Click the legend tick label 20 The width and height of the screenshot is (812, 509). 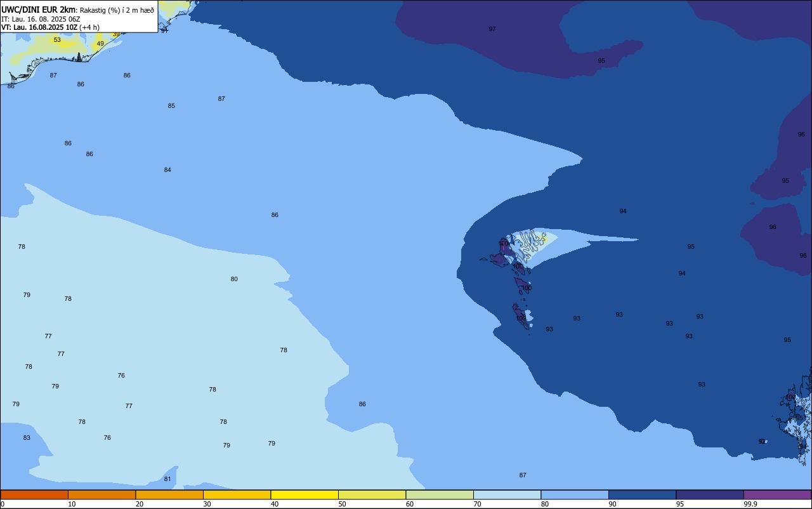(x=140, y=504)
